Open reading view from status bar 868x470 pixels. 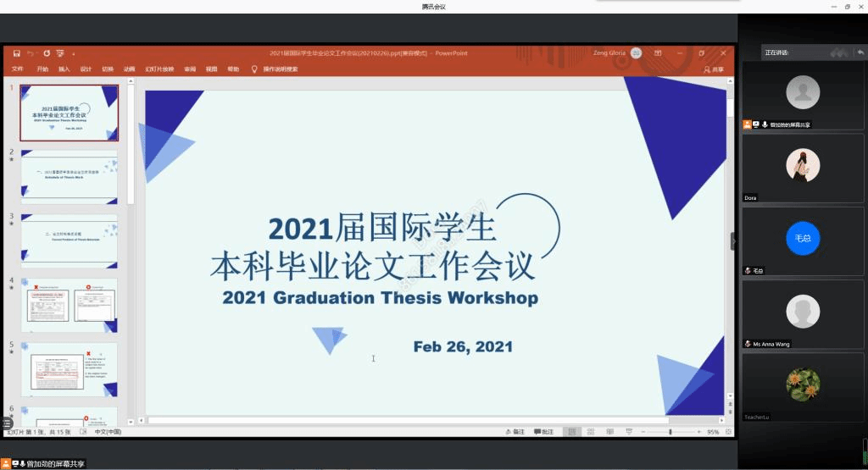(610, 432)
